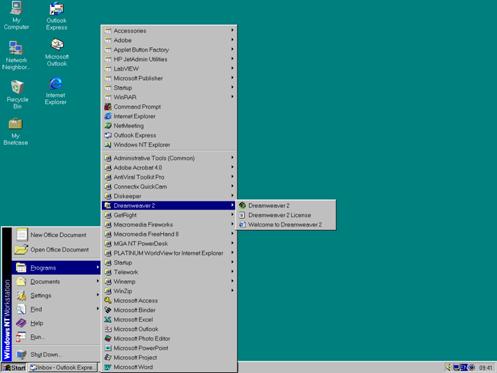
Task: Expand the Settings submenu
Action: pos(56,295)
